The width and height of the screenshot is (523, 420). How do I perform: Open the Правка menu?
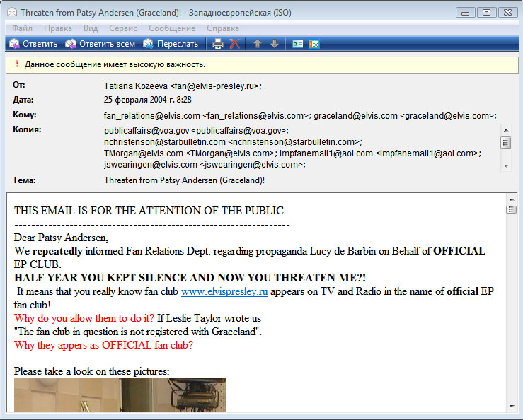58,28
